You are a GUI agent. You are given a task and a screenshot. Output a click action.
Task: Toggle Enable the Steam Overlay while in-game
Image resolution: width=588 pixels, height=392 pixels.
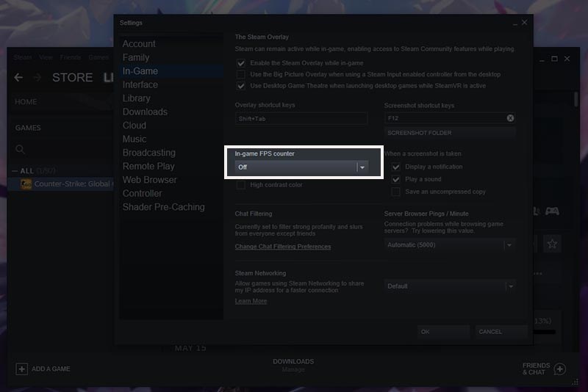coord(241,63)
